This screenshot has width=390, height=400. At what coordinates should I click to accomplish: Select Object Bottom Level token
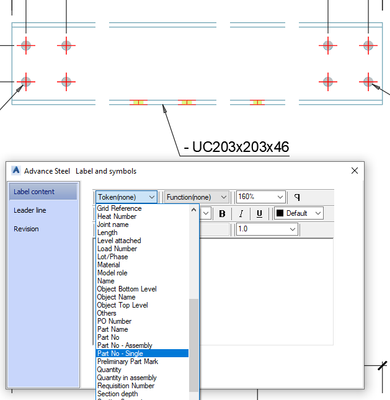pos(142,289)
